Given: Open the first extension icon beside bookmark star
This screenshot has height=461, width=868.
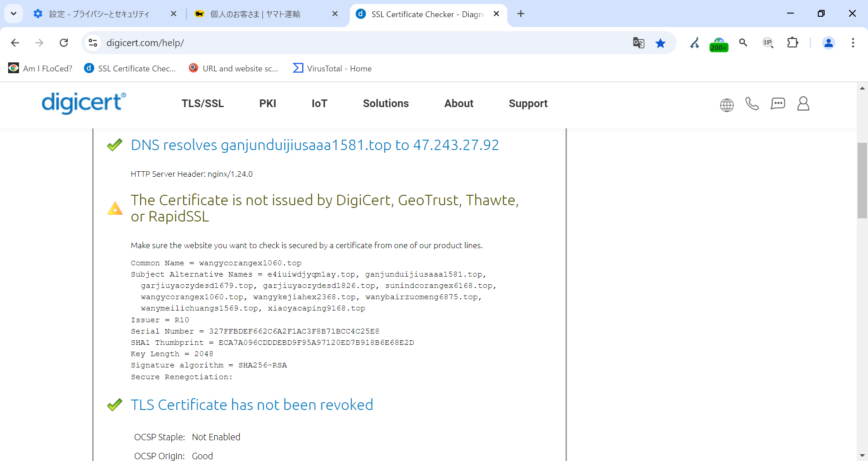Looking at the screenshot, I should pos(694,42).
